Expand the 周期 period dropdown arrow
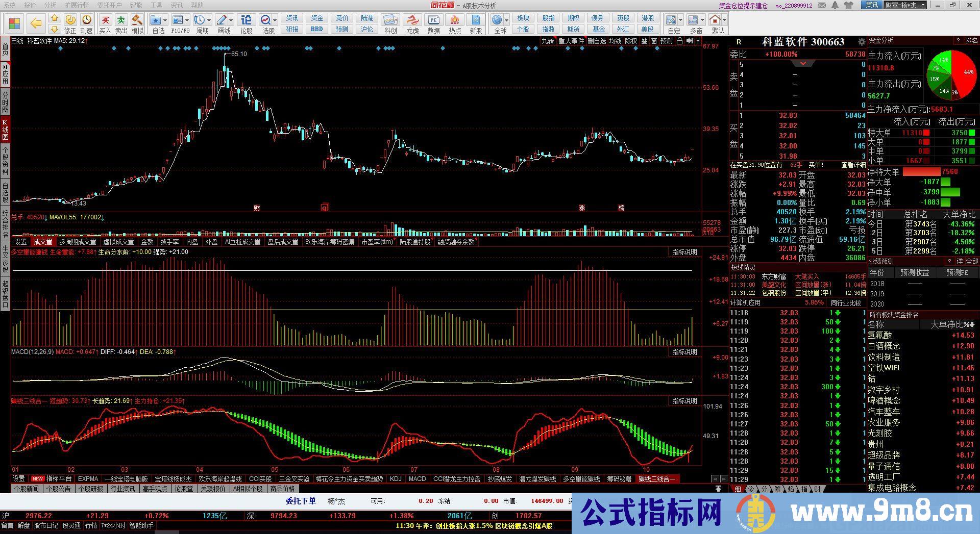The width and height of the screenshot is (980, 534). [x=209, y=20]
